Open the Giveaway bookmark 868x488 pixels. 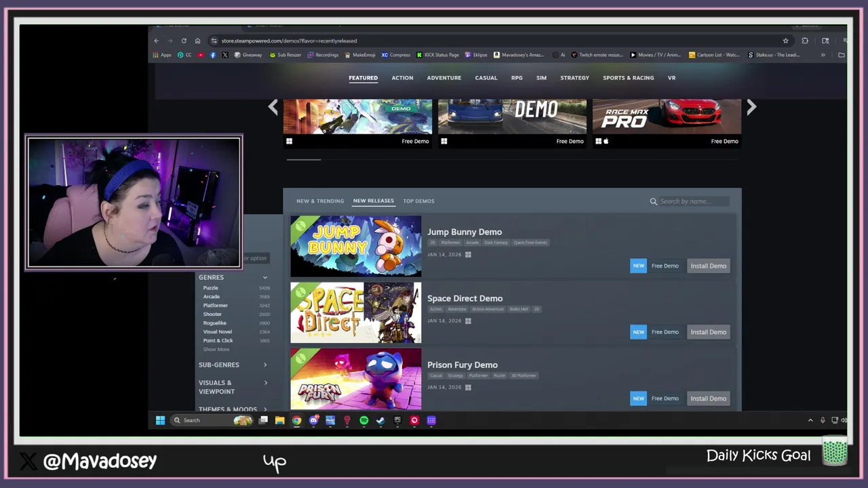[248, 55]
